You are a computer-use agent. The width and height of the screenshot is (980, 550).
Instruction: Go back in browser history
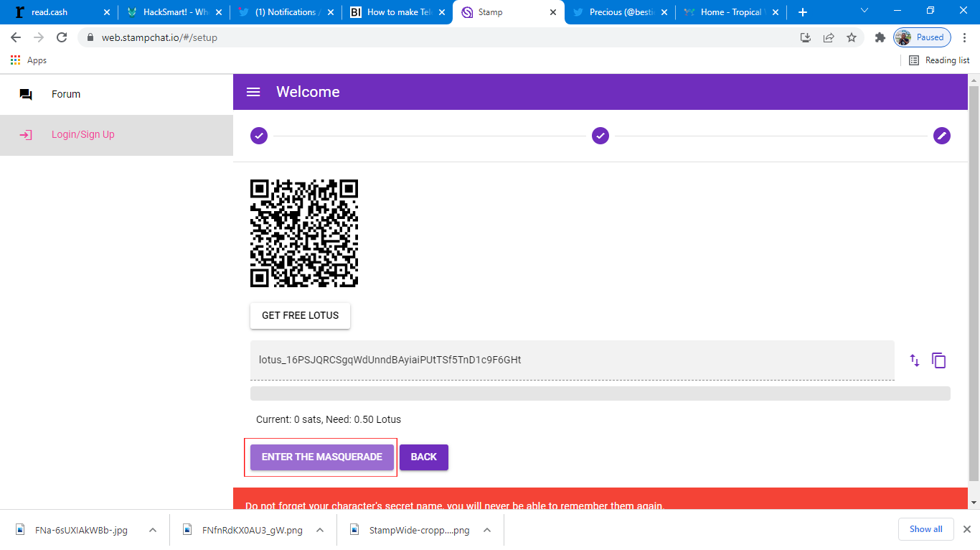pos(16,37)
